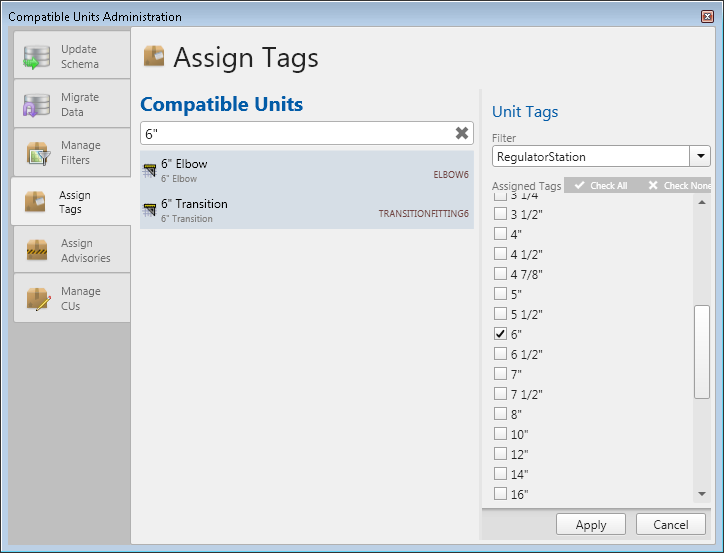Click the 6" Elbow item icon

click(150, 170)
